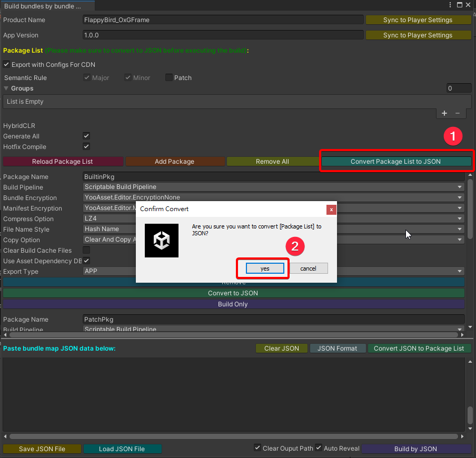Click Convert Package List to JSON button
The height and width of the screenshot is (458, 476).
click(x=396, y=162)
